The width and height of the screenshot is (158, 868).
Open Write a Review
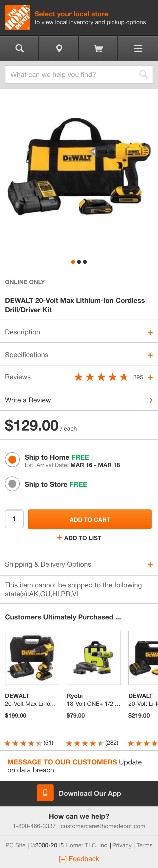pos(79,400)
